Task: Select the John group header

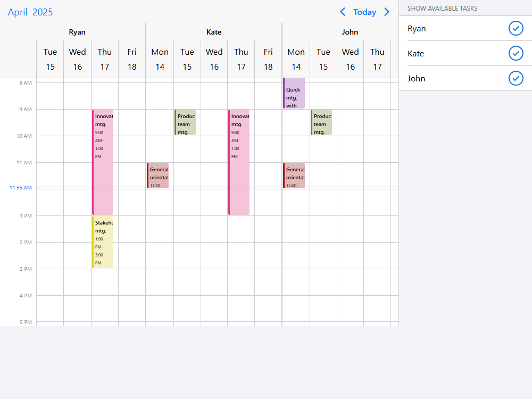Action: [x=350, y=32]
